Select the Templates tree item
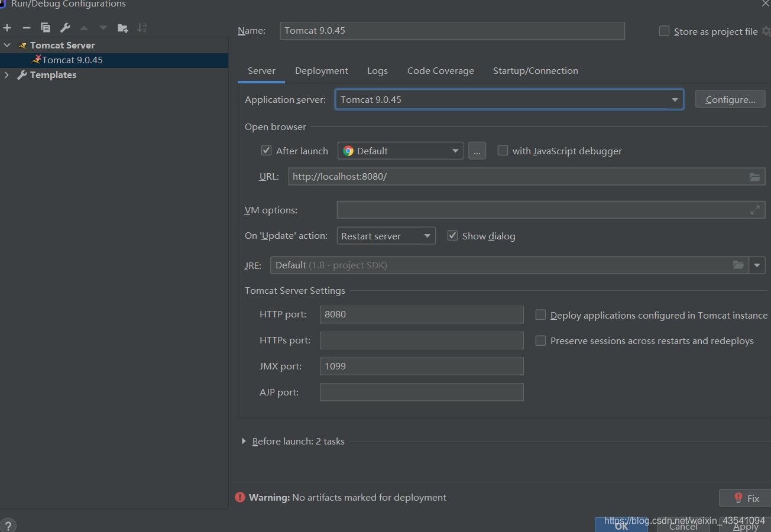 (53, 75)
